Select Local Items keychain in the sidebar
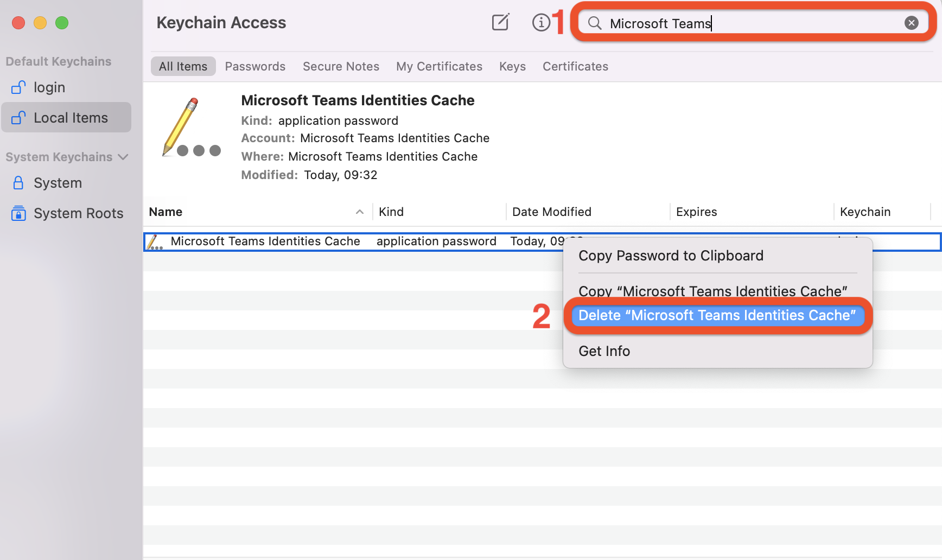942x560 pixels. click(71, 118)
